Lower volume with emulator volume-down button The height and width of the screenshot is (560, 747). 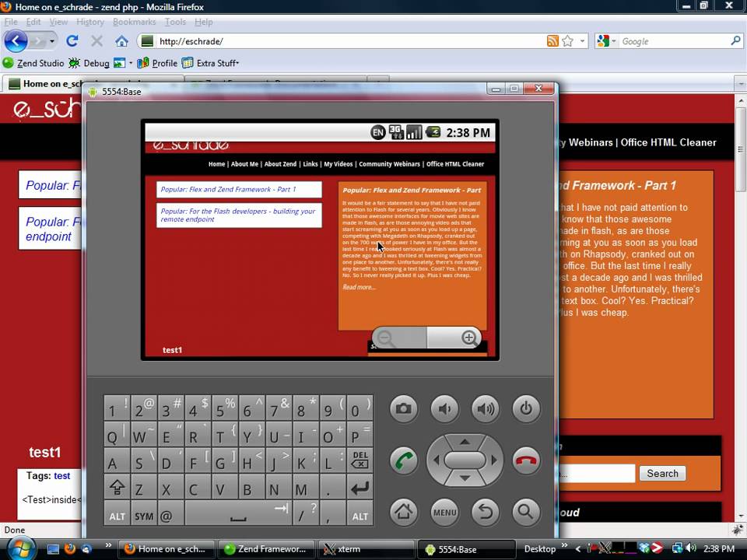pos(444,408)
